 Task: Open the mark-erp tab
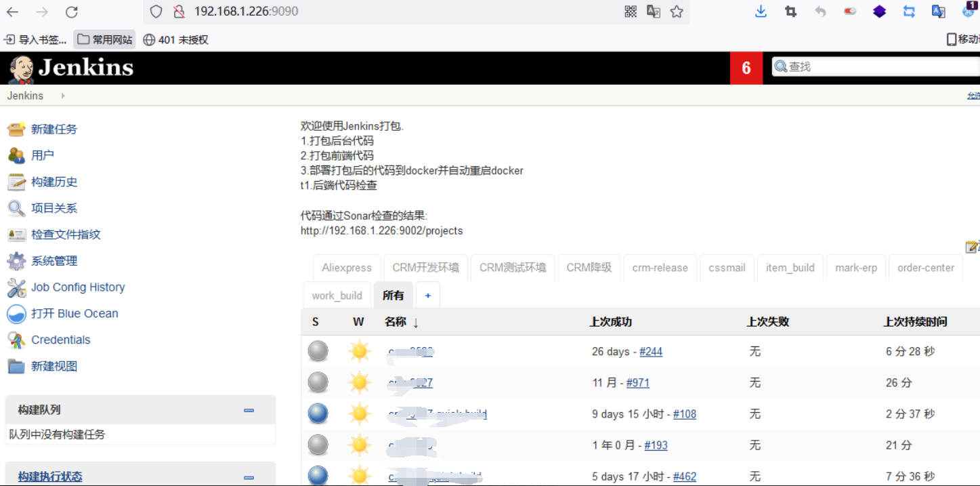[856, 268]
